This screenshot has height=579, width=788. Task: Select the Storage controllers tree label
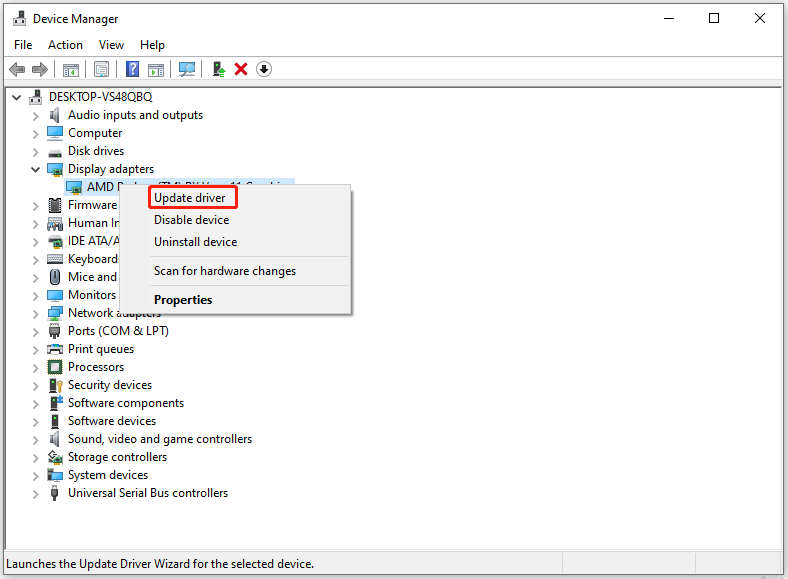pos(118,457)
